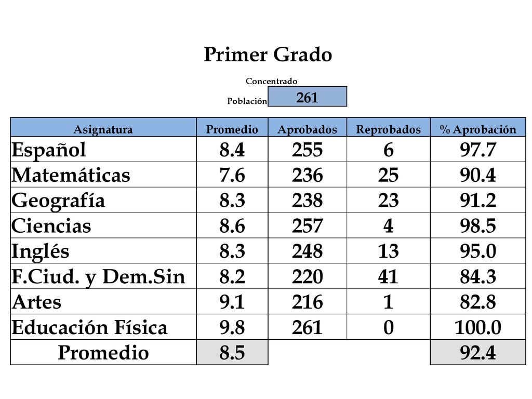The image size is (532, 399).
Task: Select the Ciencias aprobados value 257
Action: pyautogui.click(x=308, y=225)
